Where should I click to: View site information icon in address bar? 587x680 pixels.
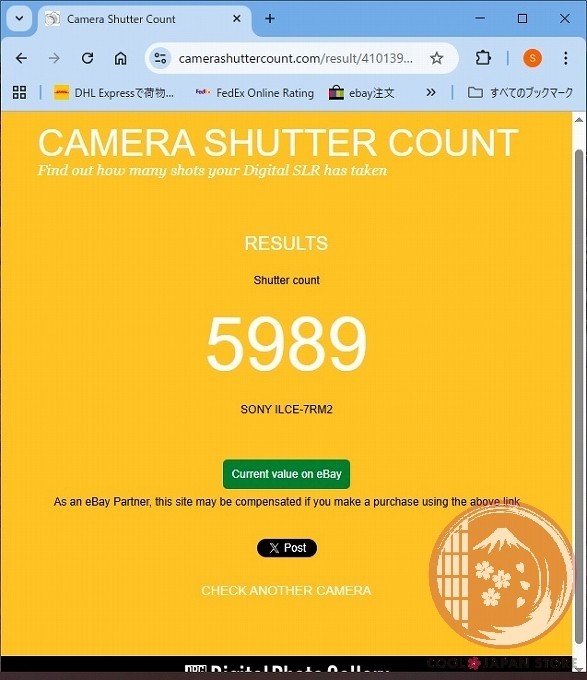click(160, 58)
